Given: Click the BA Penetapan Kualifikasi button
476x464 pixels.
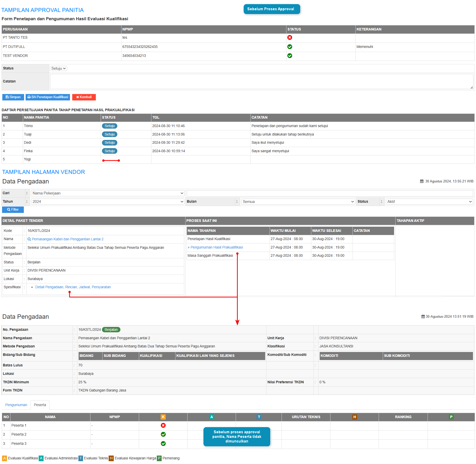Looking at the screenshot, I should tap(48, 97).
